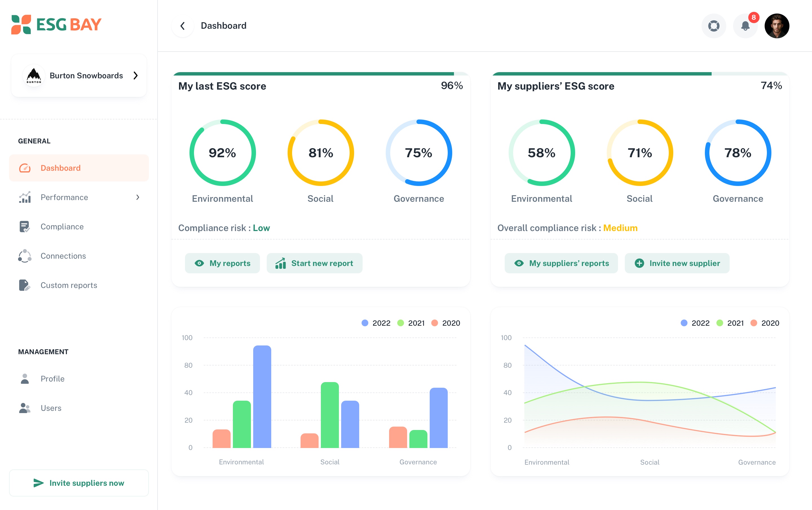Image resolution: width=812 pixels, height=510 pixels.
Task: Click the Start new report button
Action: pos(314,263)
